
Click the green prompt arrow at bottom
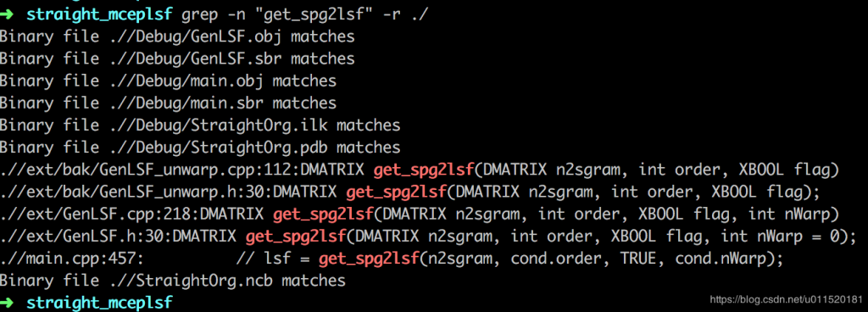tap(8, 303)
